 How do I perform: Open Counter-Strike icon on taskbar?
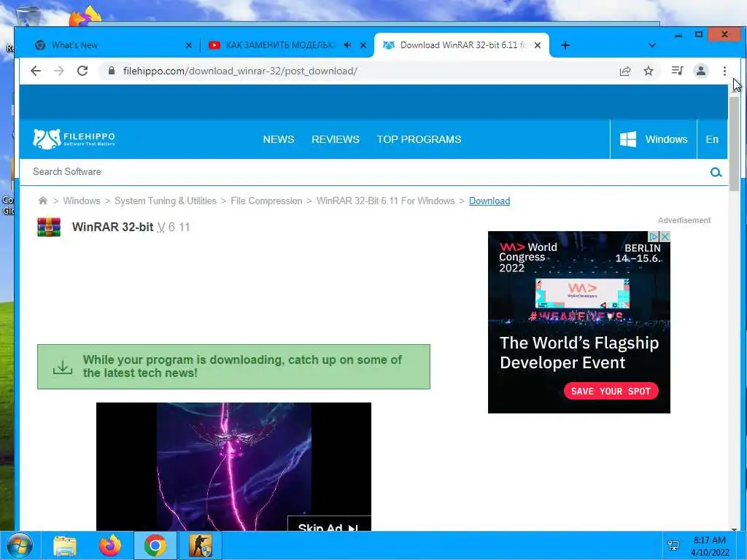click(201, 545)
